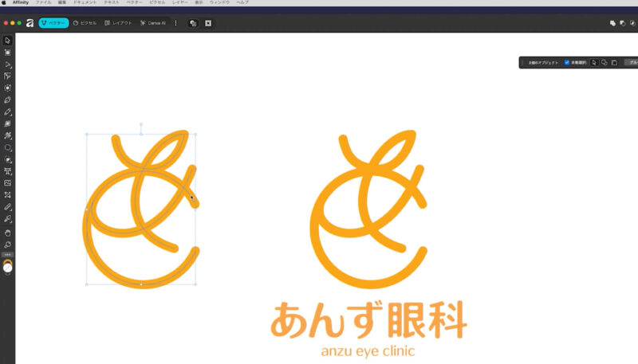Click the object count label in context toolbar
Screen dimensions: 638x364
[543, 63]
